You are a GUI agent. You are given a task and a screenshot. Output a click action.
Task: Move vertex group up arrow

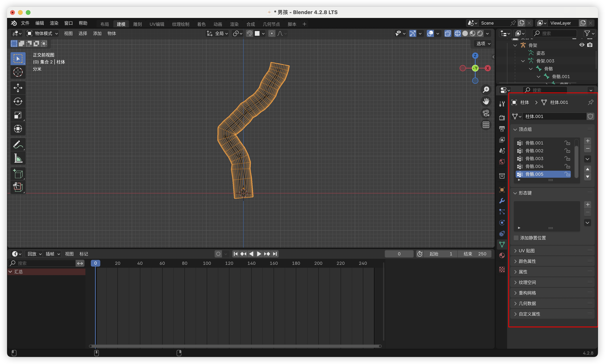point(588,169)
